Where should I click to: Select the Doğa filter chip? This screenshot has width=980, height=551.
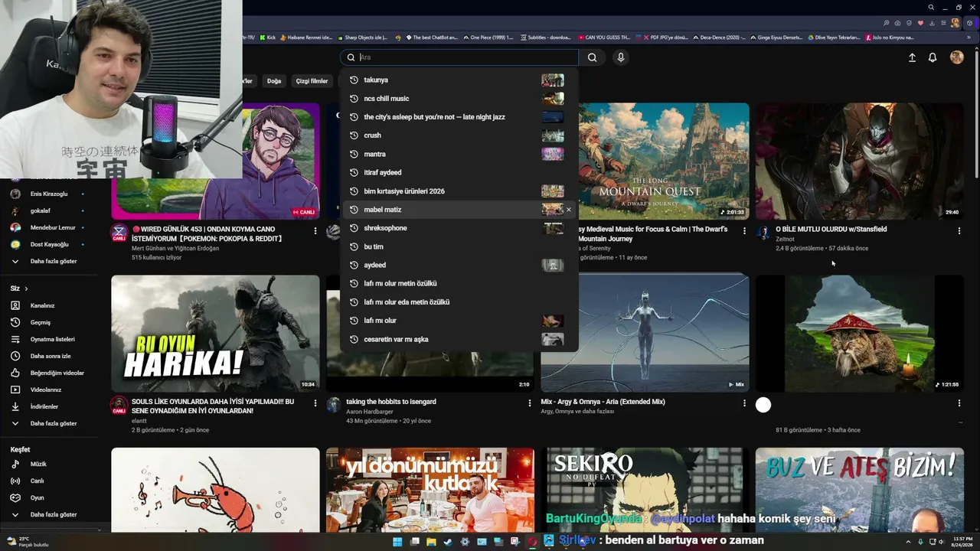(x=274, y=81)
